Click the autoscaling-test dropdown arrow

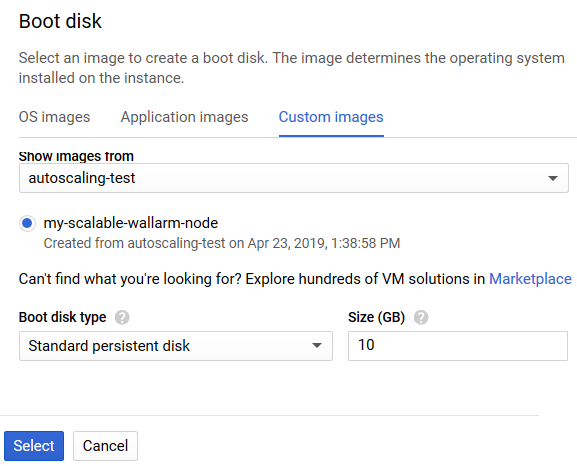(552, 179)
